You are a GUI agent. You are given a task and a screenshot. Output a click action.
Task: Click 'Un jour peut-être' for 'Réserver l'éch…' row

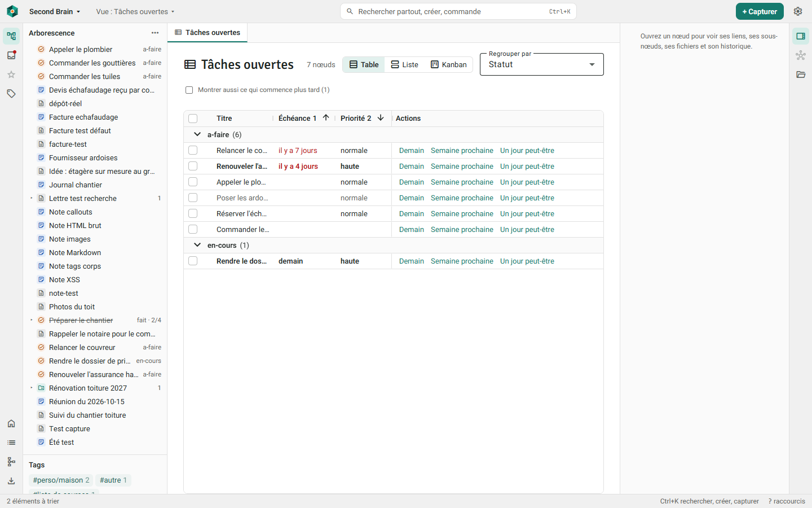tap(527, 213)
